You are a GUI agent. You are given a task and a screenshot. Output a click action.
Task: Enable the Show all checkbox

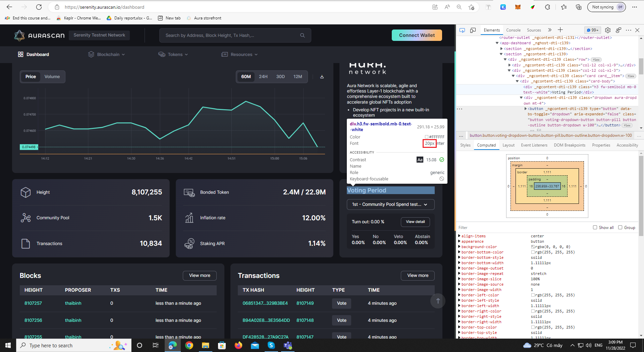point(595,227)
